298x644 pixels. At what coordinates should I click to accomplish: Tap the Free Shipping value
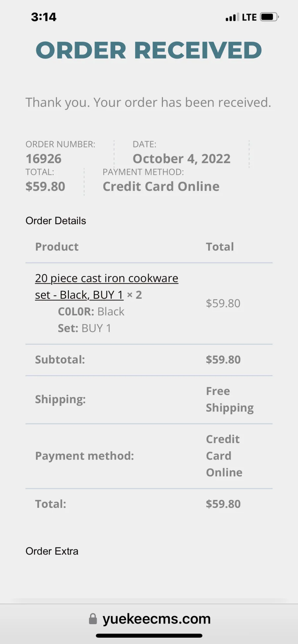coord(230,399)
